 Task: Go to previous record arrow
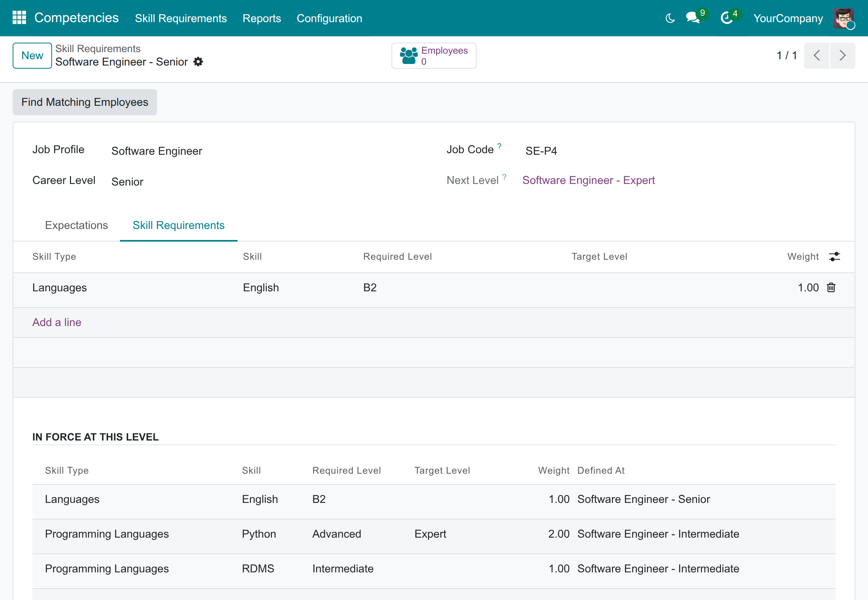tap(817, 56)
